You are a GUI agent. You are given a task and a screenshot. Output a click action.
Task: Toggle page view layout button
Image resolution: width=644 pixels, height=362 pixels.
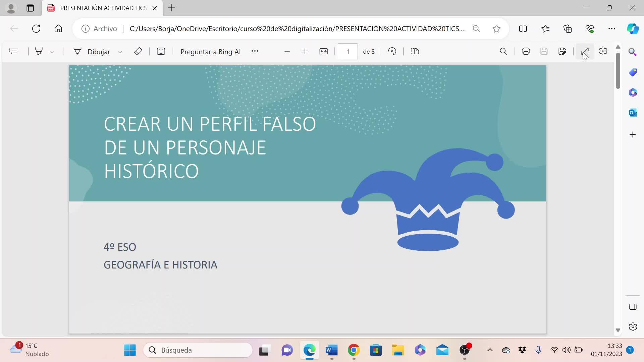point(415,52)
